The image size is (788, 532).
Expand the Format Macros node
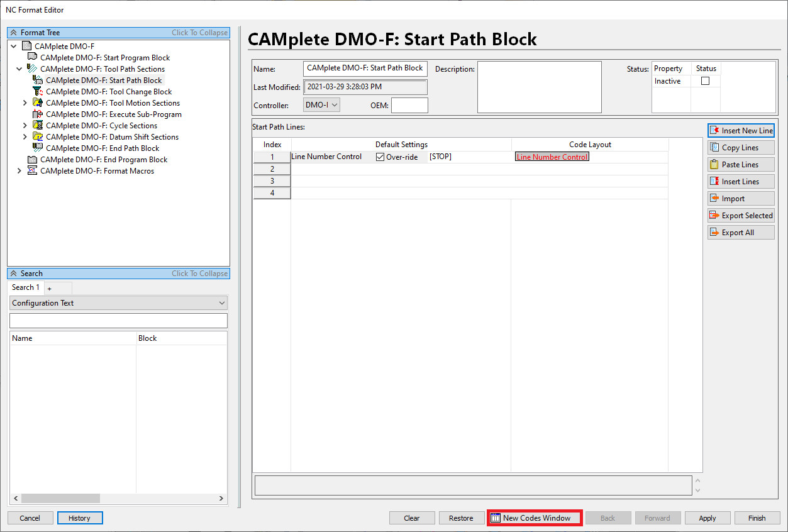click(x=19, y=171)
